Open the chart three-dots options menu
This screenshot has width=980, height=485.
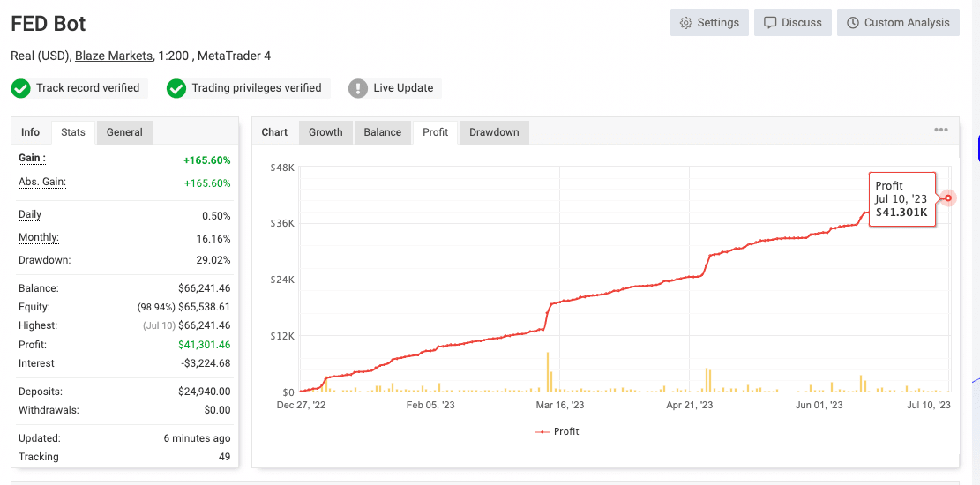click(x=941, y=131)
